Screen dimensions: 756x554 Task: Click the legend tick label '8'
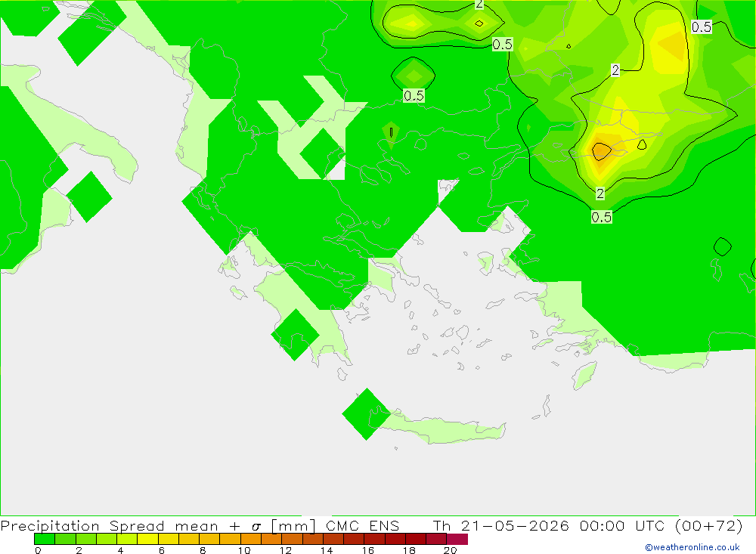point(203,550)
